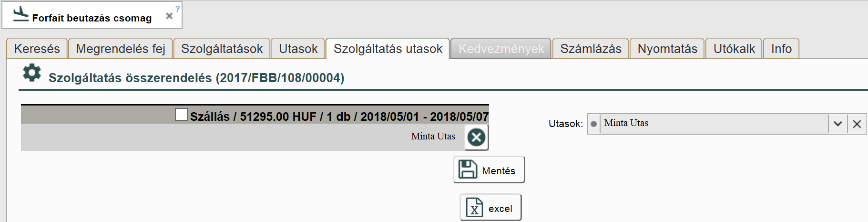The image size is (868, 222).
Task: Click the floppy disk save icon
Action: [x=467, y=169]
